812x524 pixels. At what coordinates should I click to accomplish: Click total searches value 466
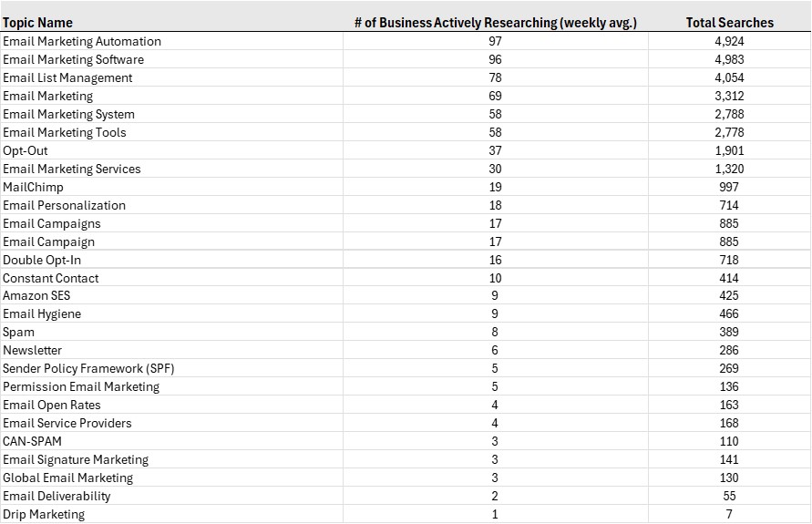click(x=729, y=313)
